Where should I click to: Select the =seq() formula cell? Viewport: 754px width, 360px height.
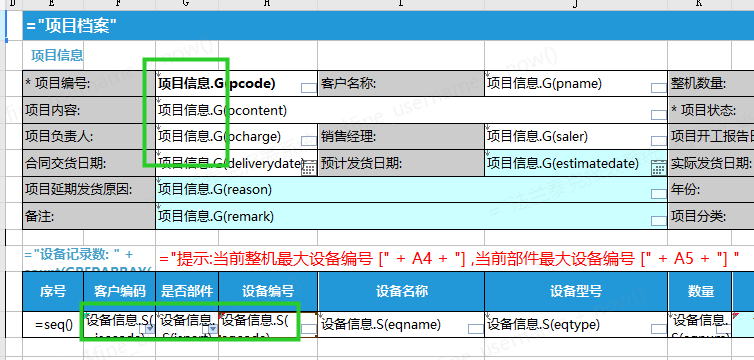click(x=53, y=324)
